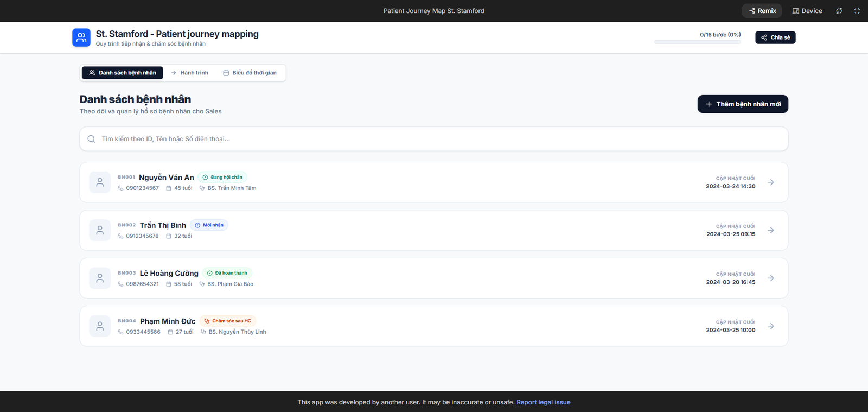Image resolution: width=868 pixels, height=412 pixels.
Task: Switch to the Hành trình tab
Action: click(189, 73)
